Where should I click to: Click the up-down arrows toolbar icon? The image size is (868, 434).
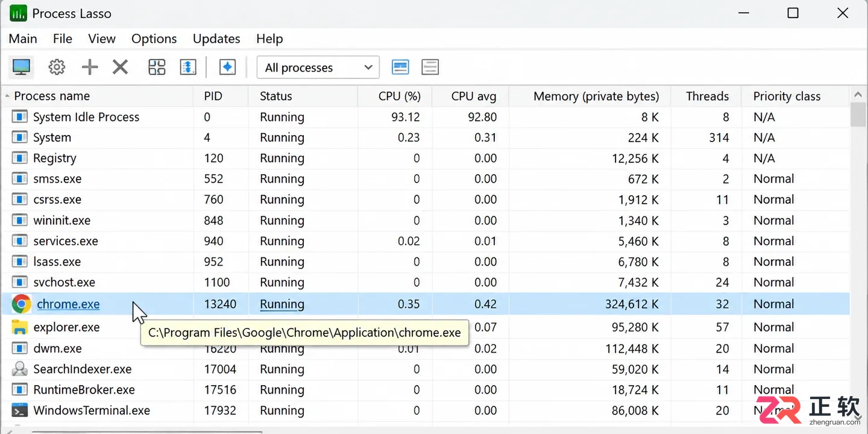[189, 67]
